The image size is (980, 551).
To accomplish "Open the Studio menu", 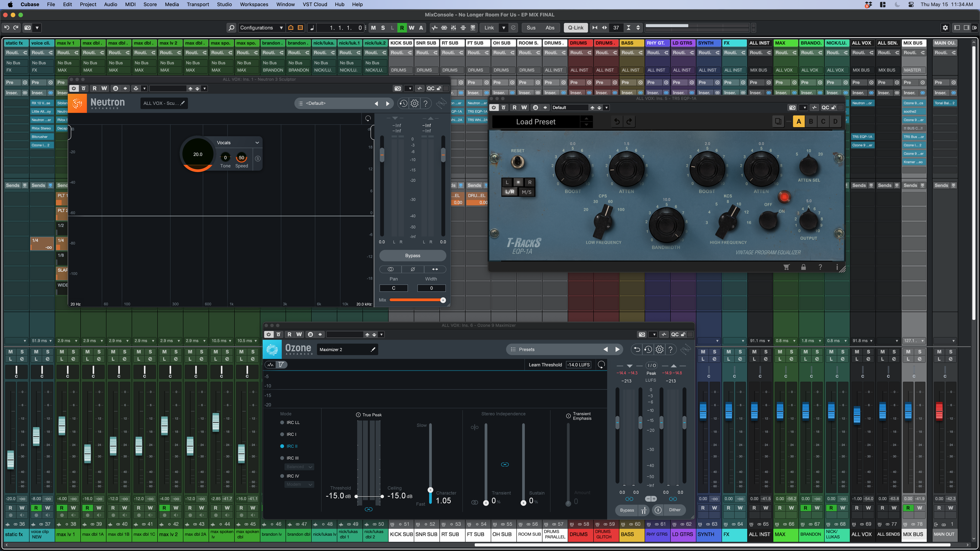I will point(225,5).
